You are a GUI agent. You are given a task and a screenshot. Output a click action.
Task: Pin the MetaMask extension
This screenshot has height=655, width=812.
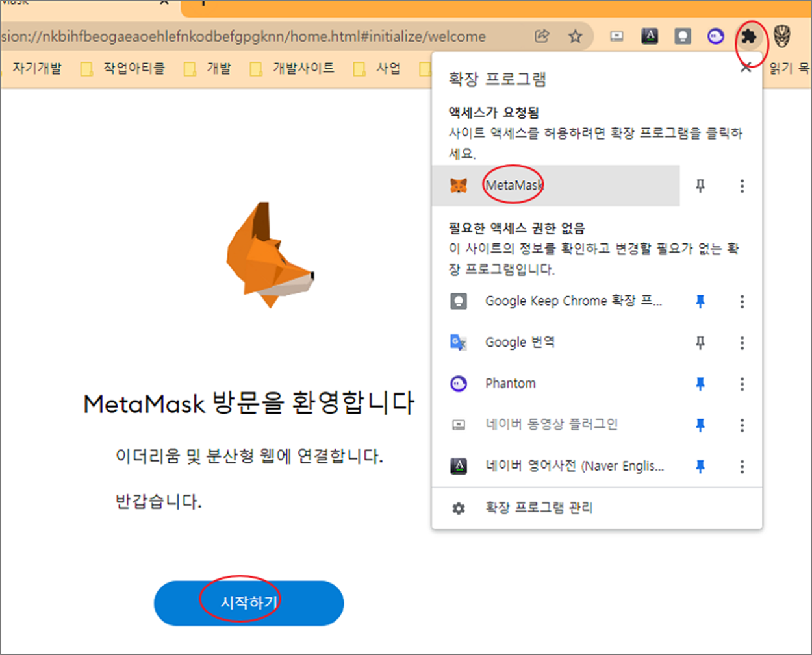click(x=700, y=186)
